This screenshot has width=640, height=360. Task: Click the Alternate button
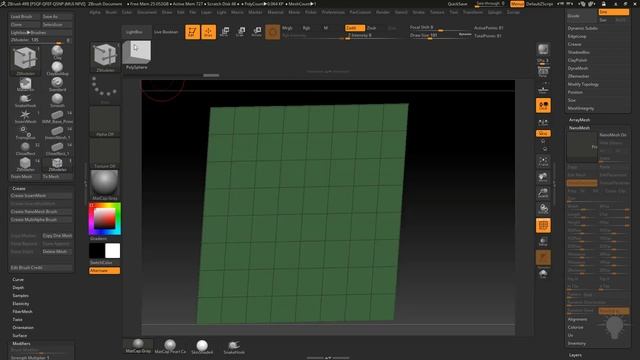(x=104, y=271)
